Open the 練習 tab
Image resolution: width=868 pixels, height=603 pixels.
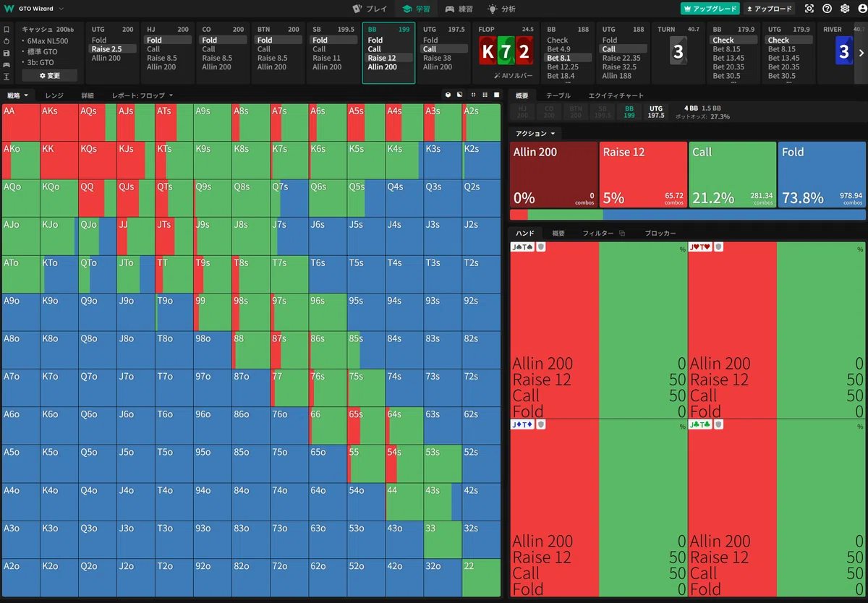tap(460, 9)
